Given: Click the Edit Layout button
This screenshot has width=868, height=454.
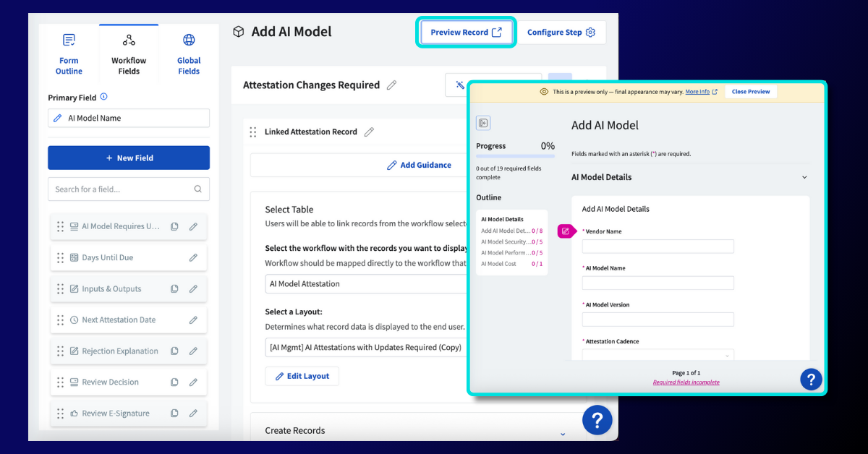Looking at the screenshot, I should tap(302, 376).
